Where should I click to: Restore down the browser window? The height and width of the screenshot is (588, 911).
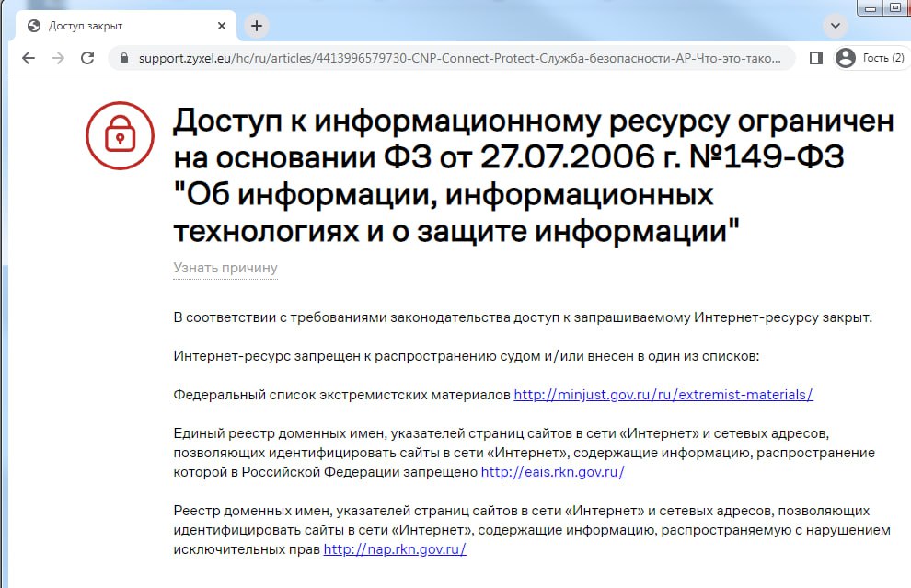tap(894, 8)
